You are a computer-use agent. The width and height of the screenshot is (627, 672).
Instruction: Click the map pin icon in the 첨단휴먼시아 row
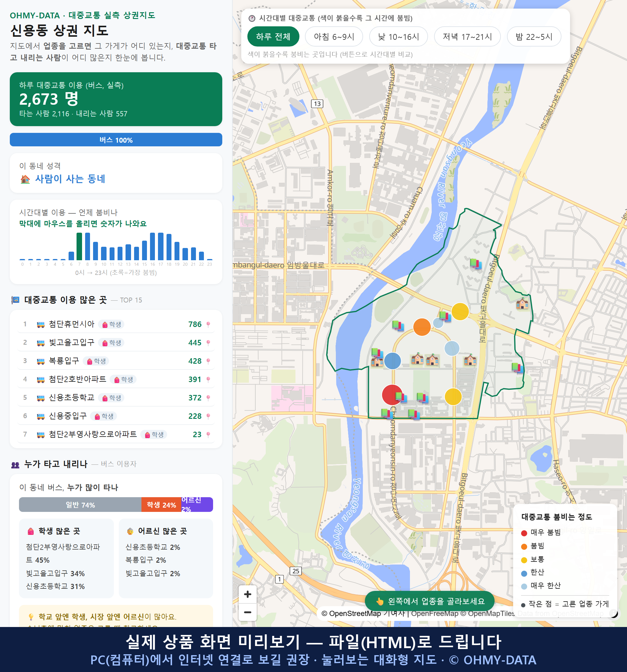[208, 325]
